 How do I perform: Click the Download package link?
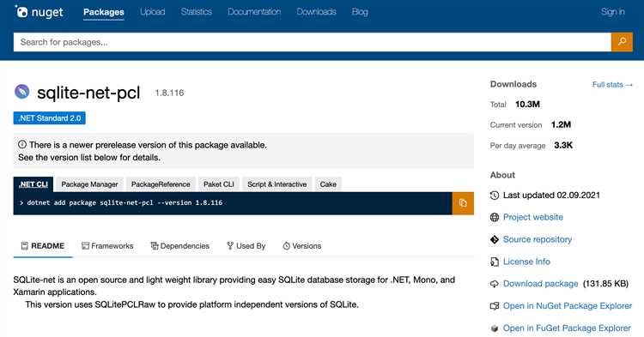[x=540, y=284]
